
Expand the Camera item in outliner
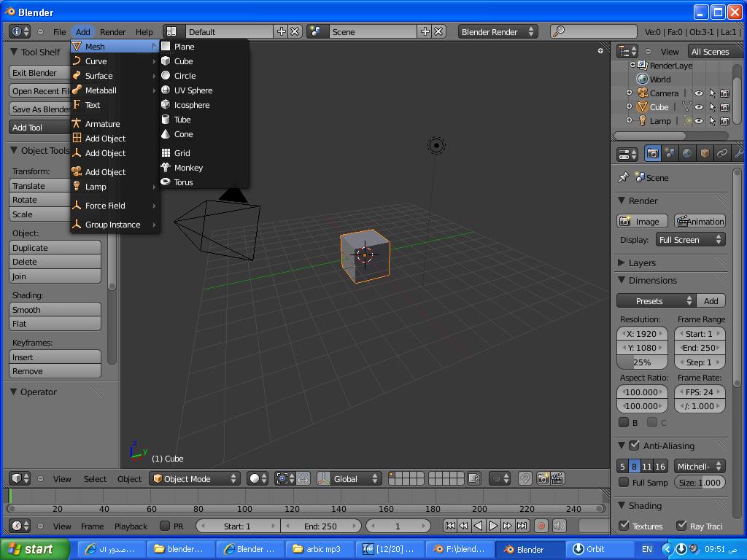[x=629, y=93]
